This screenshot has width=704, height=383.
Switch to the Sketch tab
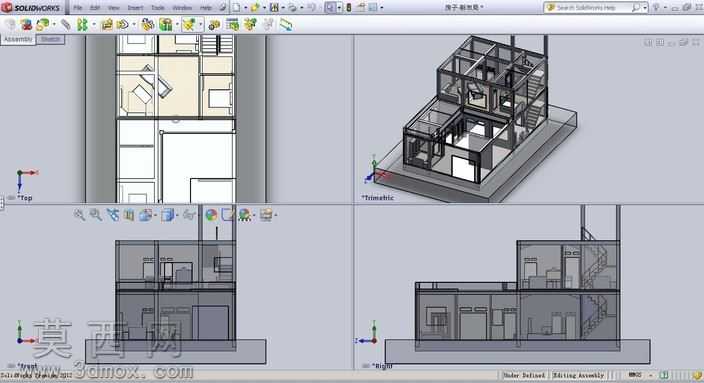click(50, 40)
